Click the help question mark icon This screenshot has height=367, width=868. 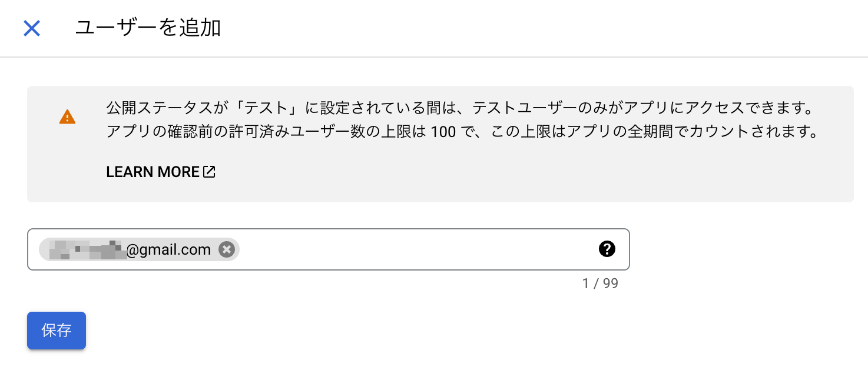(x=607, y=249)
